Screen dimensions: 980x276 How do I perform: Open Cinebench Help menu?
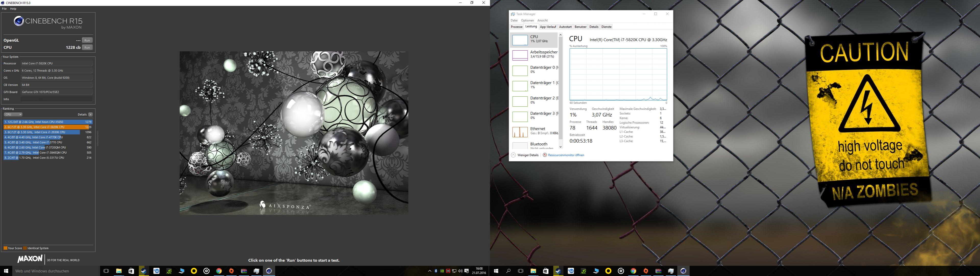coord(13,9)
